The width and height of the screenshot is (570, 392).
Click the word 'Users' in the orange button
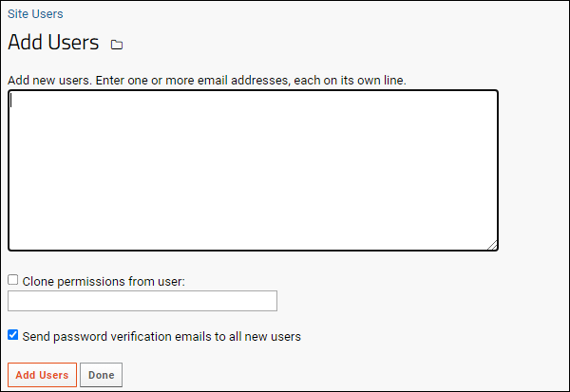pyautogui.click(x=53, y=375)
